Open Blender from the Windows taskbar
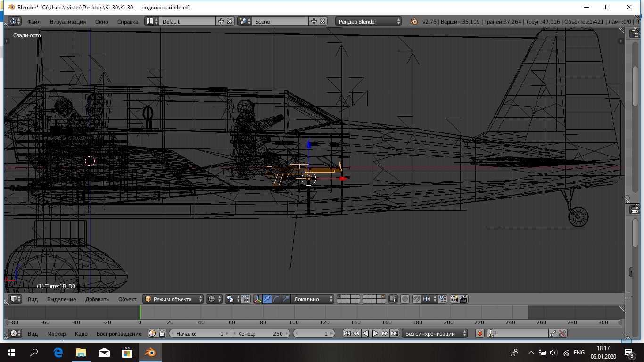Image resolution: width=644 pixels, height=362 pixels. coord(150,352)
